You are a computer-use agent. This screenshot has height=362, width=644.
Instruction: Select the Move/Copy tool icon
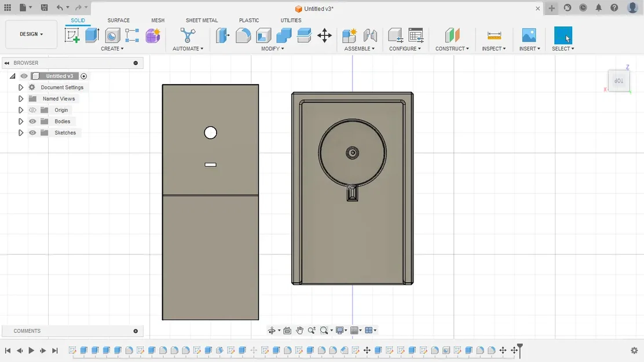[x=324, y=35]
